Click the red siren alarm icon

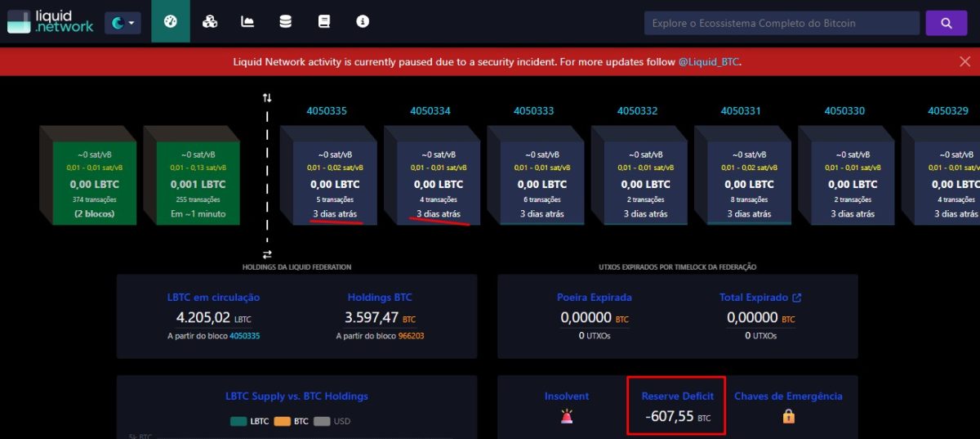[567, 416]
